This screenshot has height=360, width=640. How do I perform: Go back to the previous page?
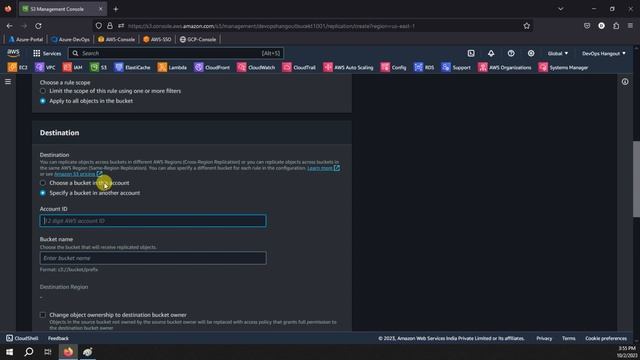[x=9, y=26]
